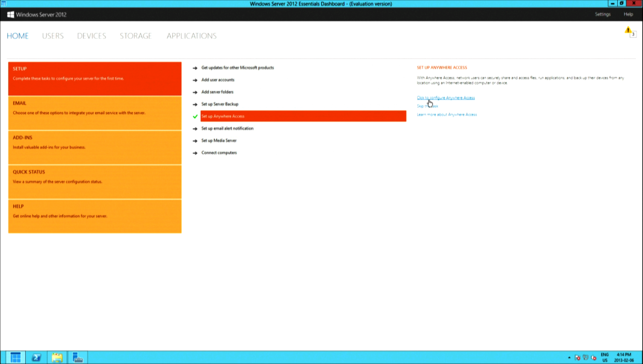Choose the Set up Server Backup task
The image size is (643, 364).
point(219,104)
